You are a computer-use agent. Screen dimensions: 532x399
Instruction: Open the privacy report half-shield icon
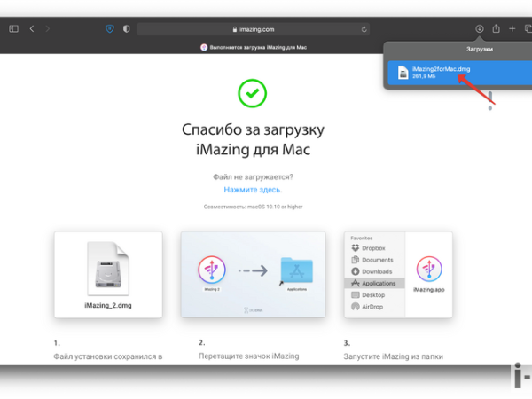[x=126, y=28]
